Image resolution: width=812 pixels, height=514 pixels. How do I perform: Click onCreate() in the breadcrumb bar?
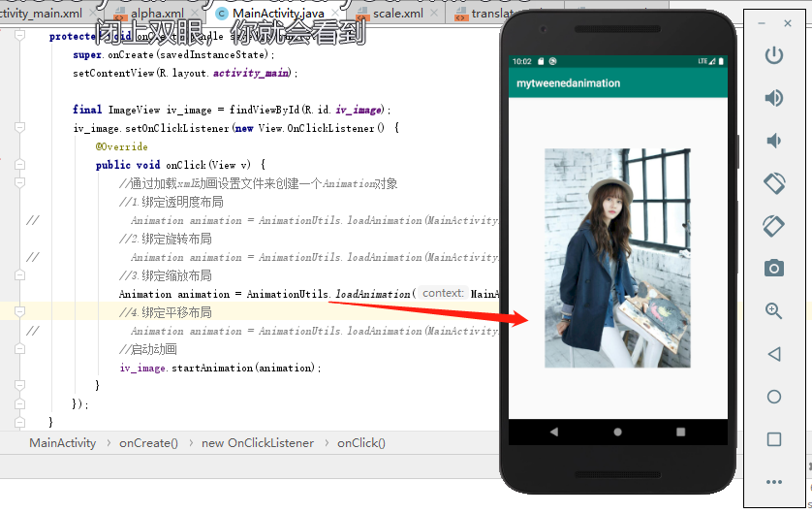point(148,443)
